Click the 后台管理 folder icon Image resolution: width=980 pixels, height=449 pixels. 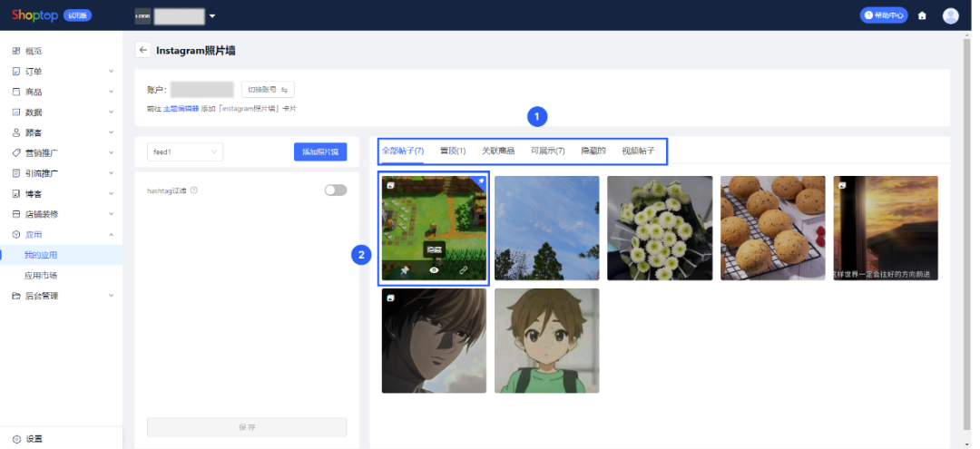pos(16,296)
